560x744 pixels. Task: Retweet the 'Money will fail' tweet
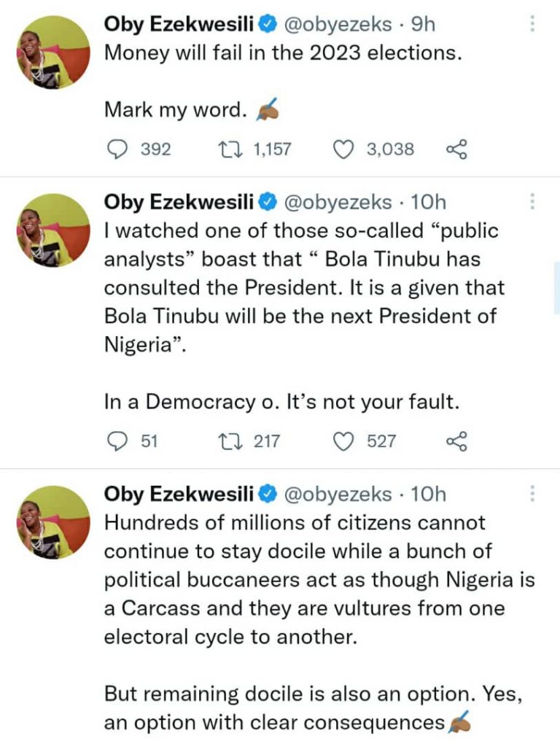(x=230, y=150)
